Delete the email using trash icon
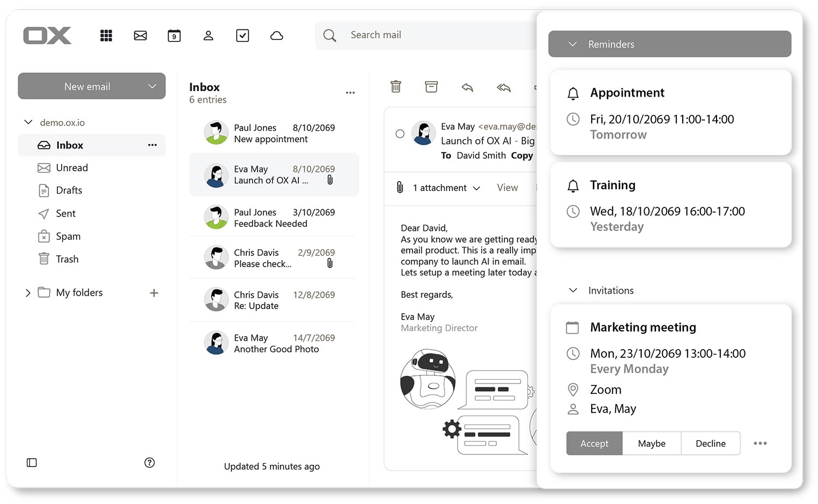Screen dimensions: 818x504 coord(396,86)
